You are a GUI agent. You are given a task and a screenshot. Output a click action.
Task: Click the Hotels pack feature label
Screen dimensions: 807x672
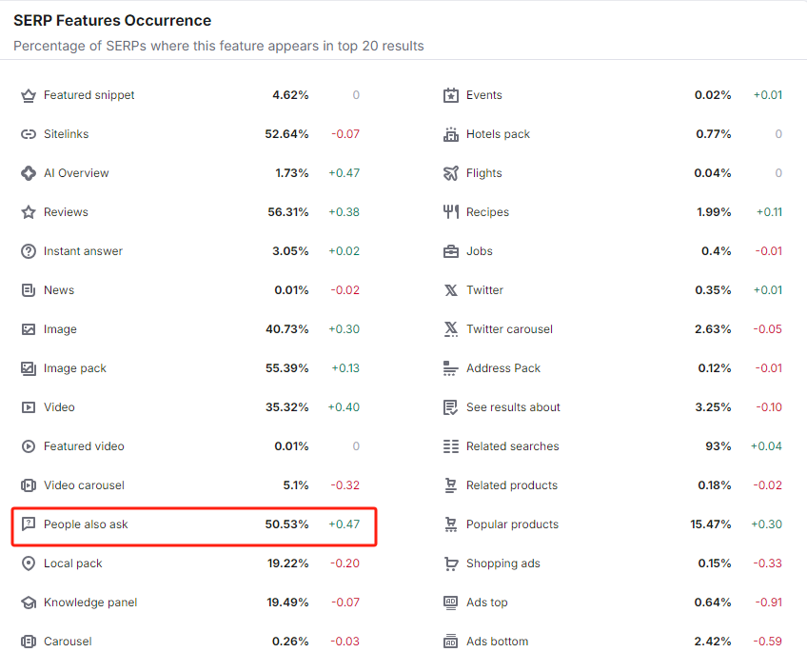[498, 134]
